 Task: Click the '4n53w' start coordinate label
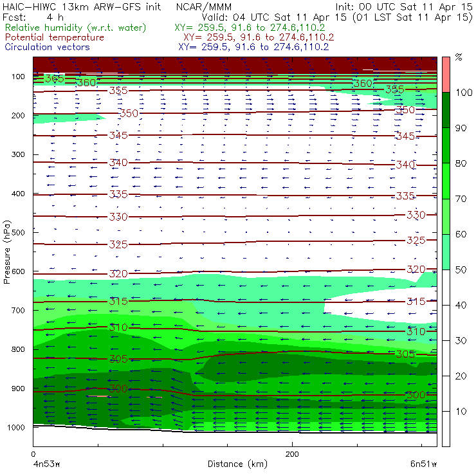tap(46, 464)
